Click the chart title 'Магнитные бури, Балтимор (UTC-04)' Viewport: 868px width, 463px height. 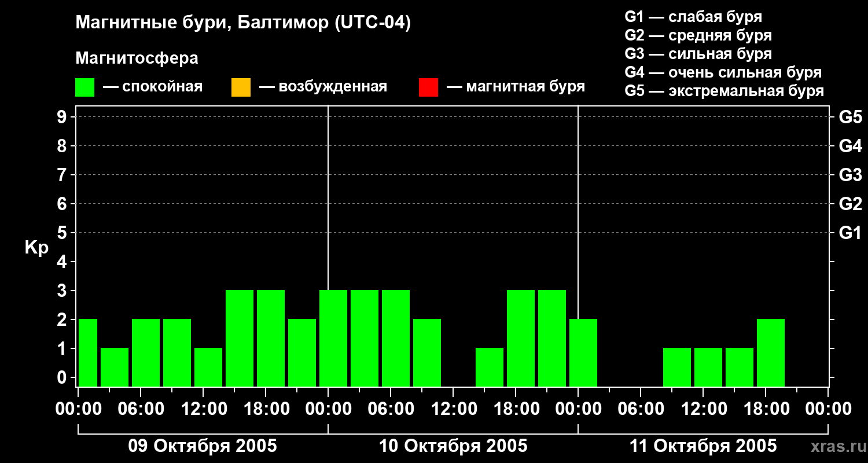point(243,23)
